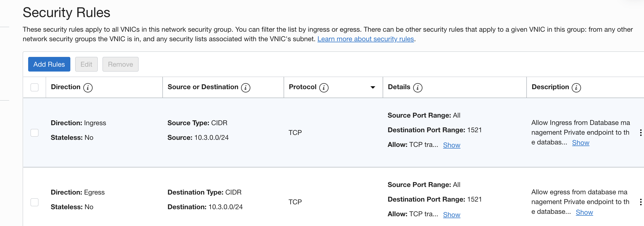This screenshot has height=226, width=644.
Task: Click the Direction column info icon
Action: click(x=88, y=88)
